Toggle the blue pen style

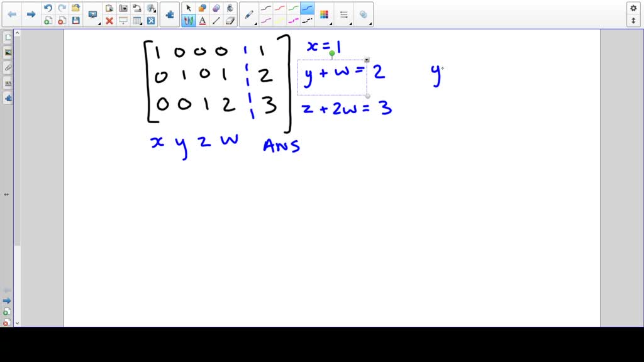click(307, 8)
